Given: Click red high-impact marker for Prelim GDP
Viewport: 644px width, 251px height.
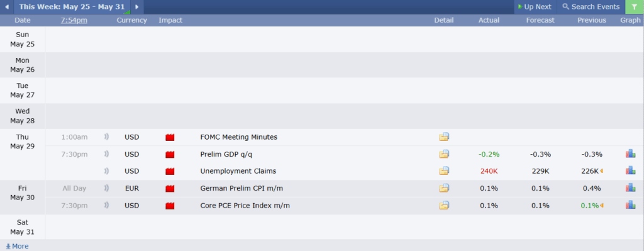Looking at the screenshot, I should pyautogui.click(x=170, y=155).
